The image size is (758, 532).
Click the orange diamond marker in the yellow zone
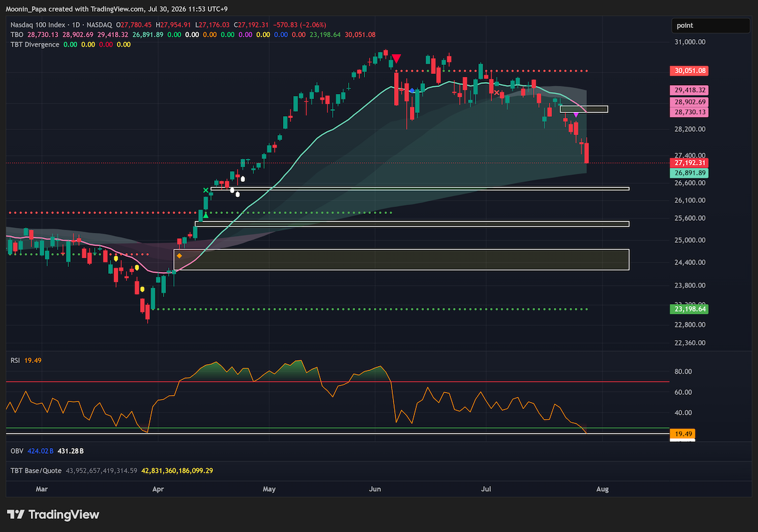pos(179,256)
